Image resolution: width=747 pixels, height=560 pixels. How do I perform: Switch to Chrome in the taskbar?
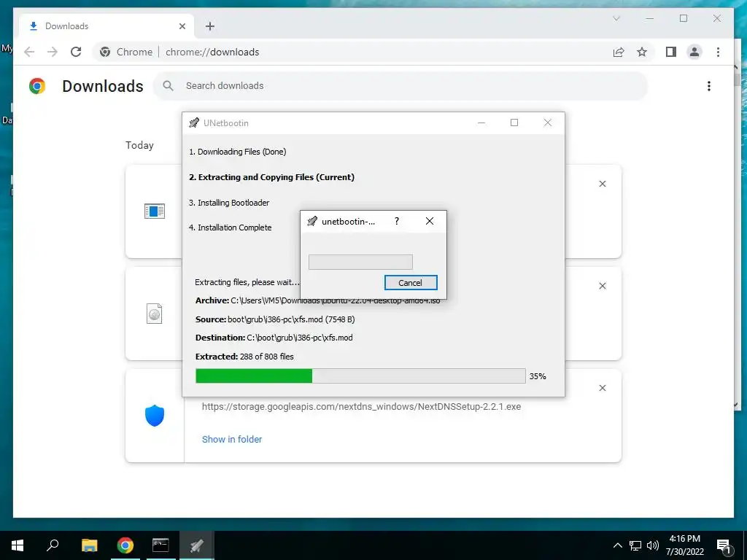click(125, 545)
